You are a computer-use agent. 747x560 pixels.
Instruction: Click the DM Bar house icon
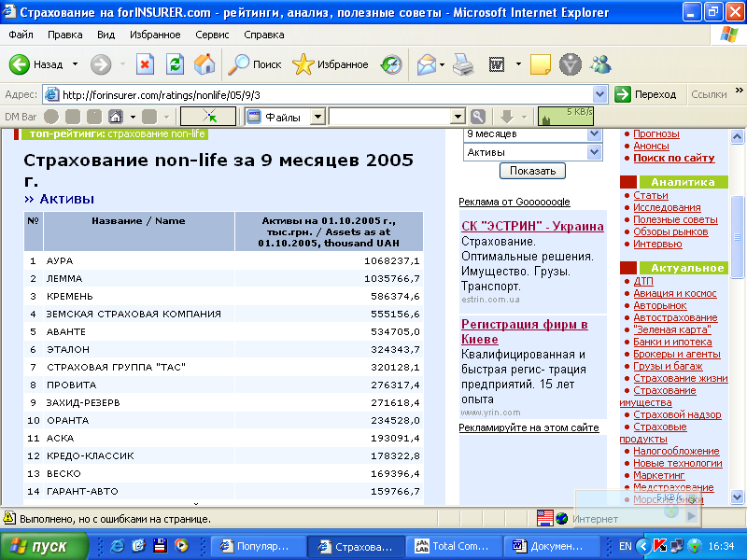point(116,116)
